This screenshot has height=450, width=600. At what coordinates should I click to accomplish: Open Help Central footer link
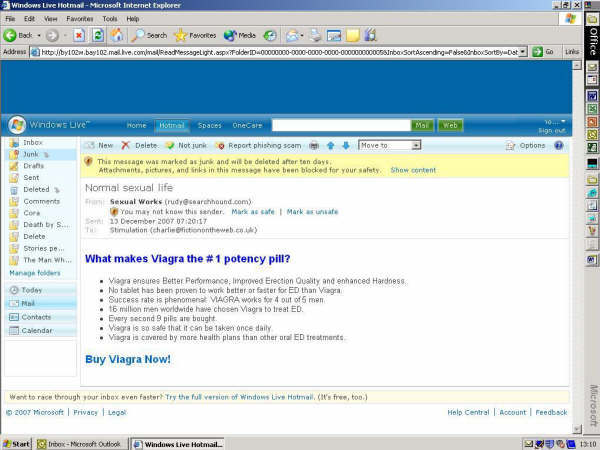click(x=468, y=412)
